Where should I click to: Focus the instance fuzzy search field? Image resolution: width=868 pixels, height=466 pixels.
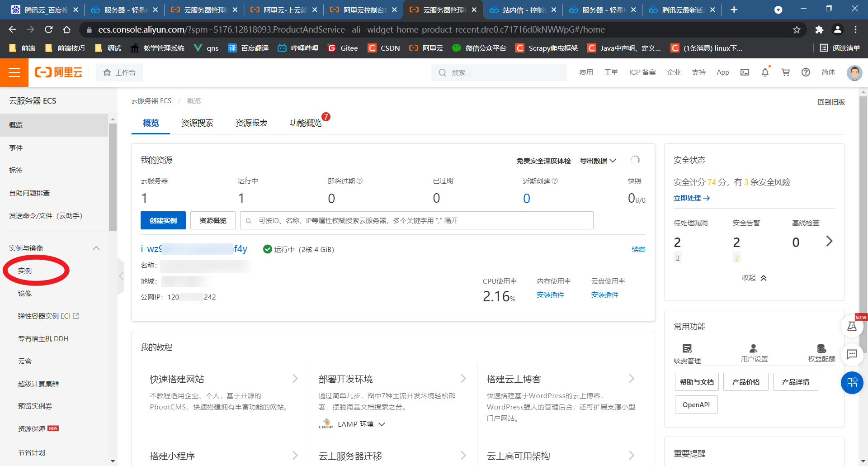416,220
